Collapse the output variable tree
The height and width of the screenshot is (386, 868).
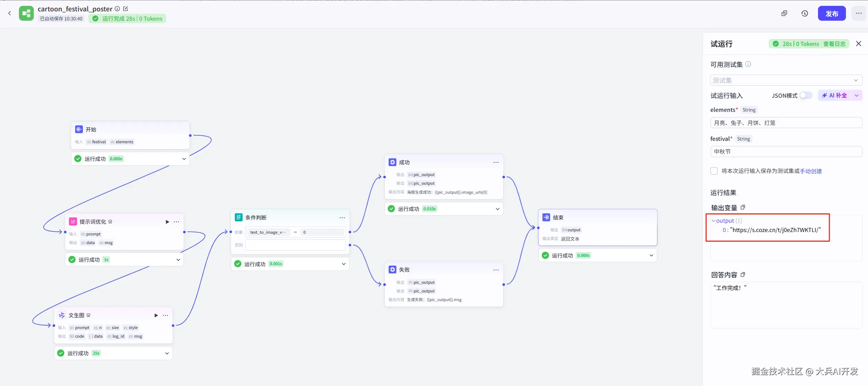pos(713,221)
